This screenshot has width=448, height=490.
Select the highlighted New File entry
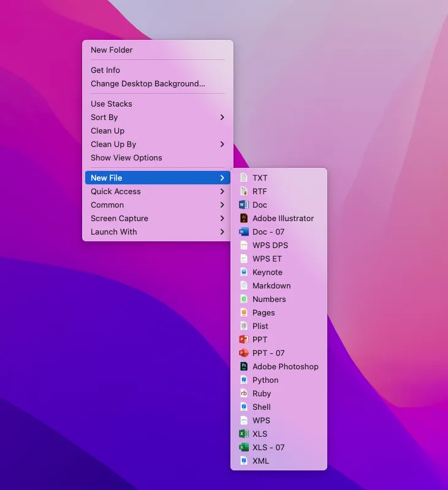(158, 178)
